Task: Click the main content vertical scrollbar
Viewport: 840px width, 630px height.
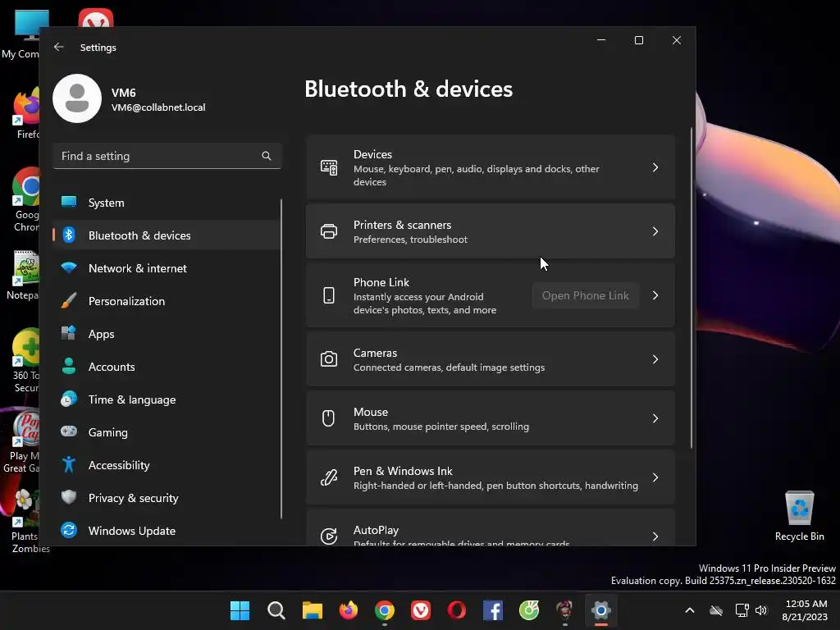Action: [x=691, y=288]
